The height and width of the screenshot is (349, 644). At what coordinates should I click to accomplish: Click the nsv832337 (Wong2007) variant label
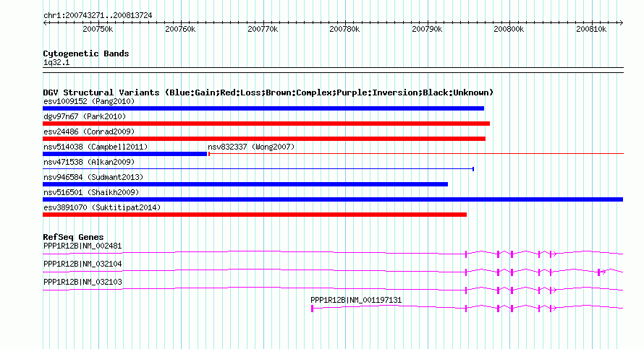click(x=251, y=147)
